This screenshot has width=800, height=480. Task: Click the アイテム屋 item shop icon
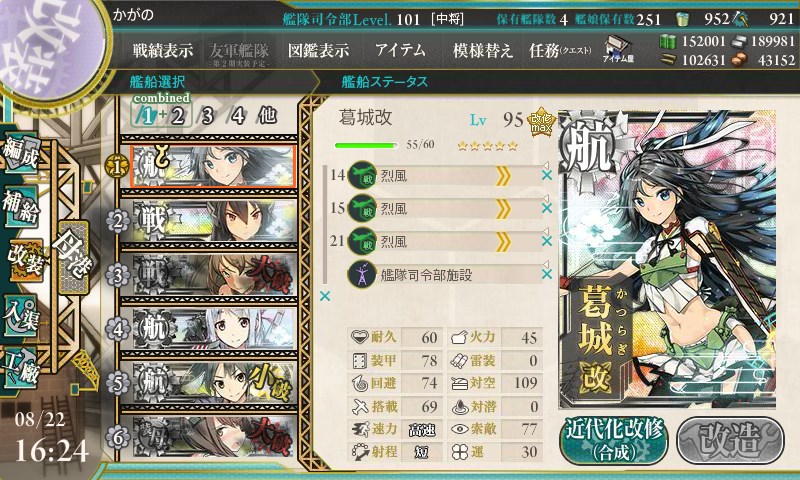[618, 49]
